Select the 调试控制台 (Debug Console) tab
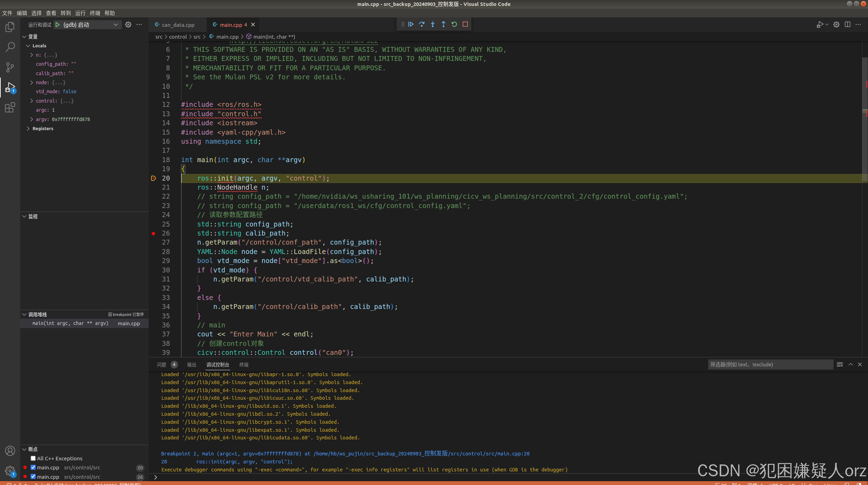The width and height of the screenshot is (868, 485). (218, 365)
